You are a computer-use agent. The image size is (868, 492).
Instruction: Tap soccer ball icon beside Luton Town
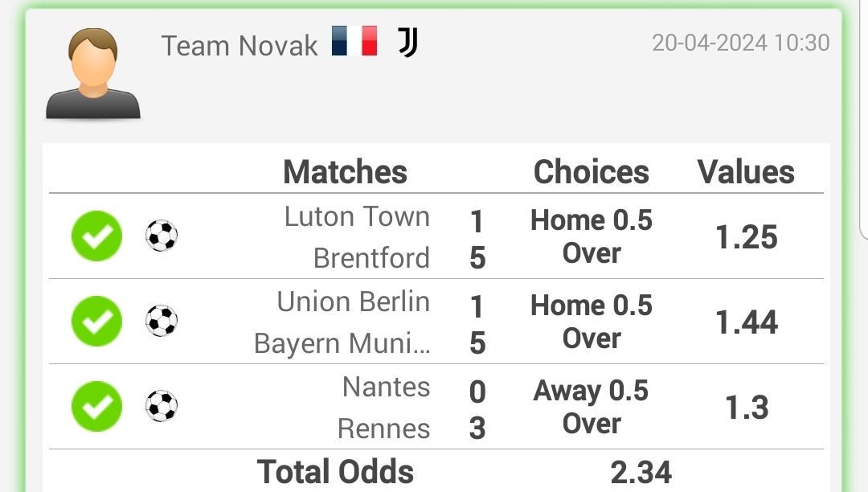point(162,236)
